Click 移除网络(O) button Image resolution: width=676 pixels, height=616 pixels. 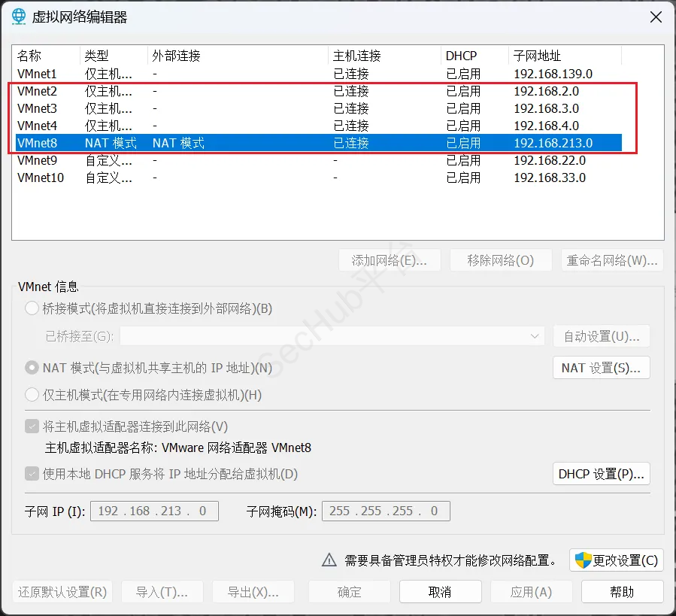[x=501, y=260]
